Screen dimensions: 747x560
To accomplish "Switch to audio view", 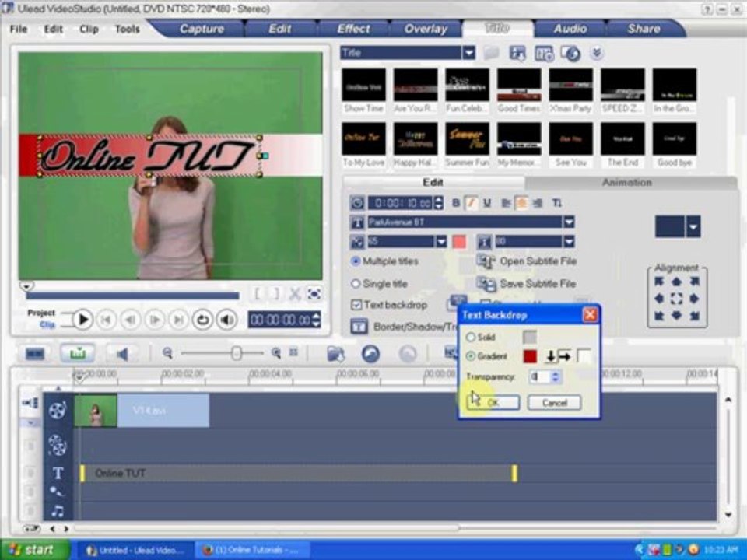I will click(x=122, y=354).
